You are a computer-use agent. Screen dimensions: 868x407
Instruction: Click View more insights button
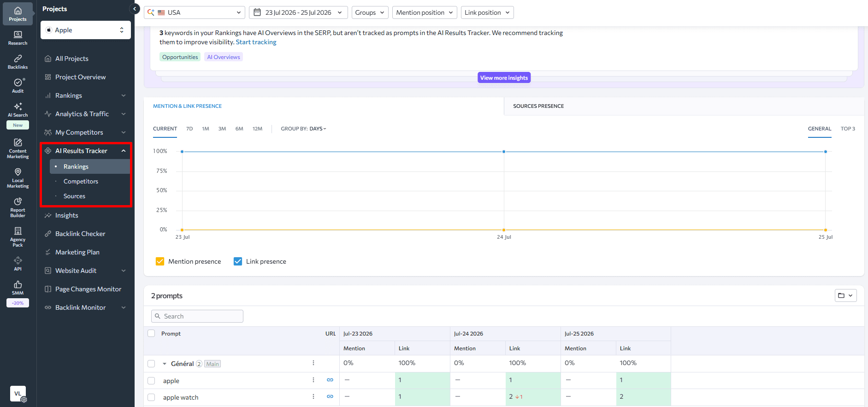click(x=504, y=77)
